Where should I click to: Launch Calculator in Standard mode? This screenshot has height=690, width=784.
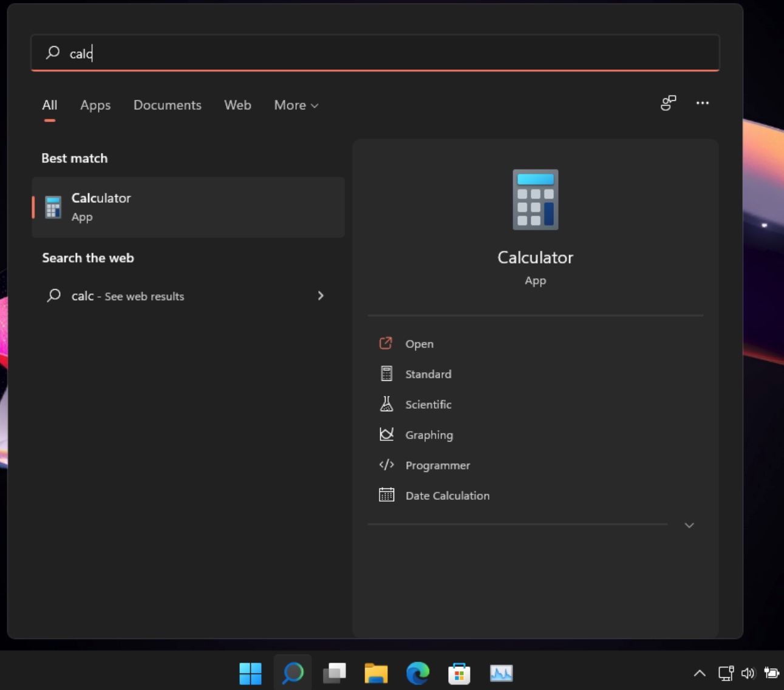428,374
